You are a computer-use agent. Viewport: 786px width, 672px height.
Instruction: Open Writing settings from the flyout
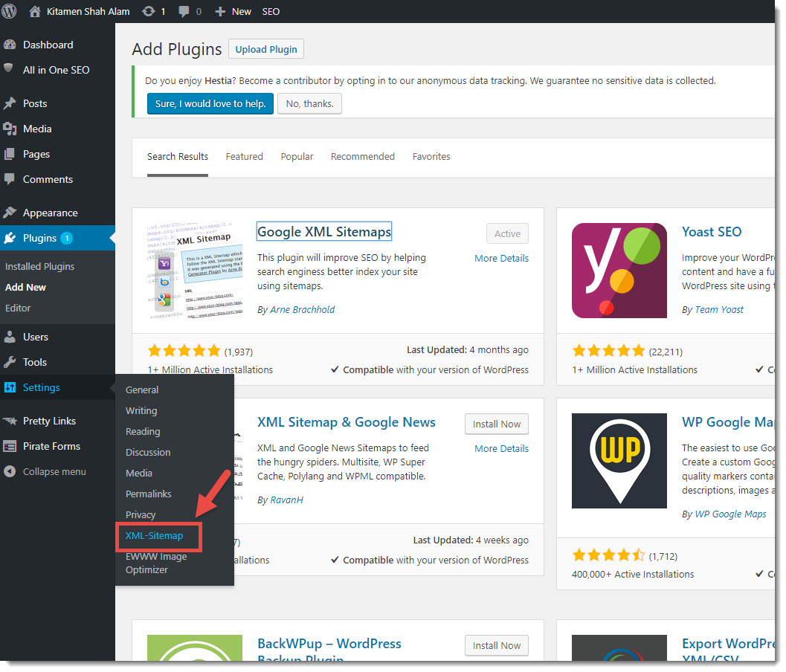click(x=141, y=411)
